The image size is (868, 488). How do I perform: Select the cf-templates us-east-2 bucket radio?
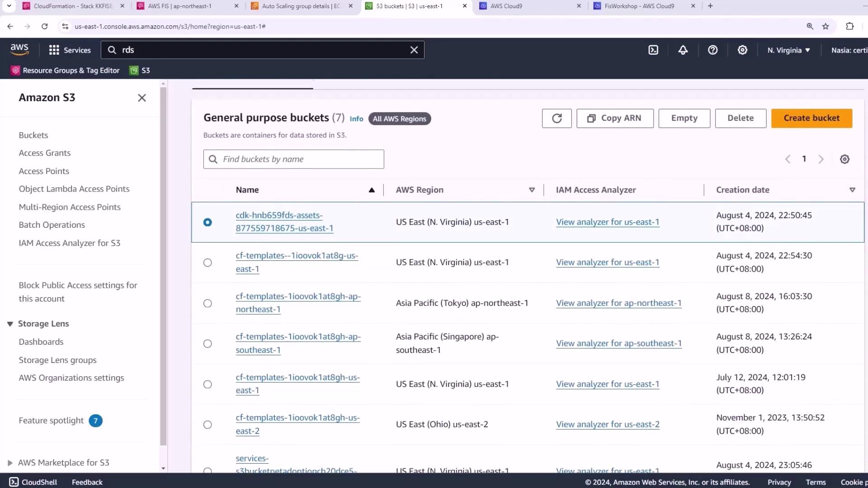(208, 425)
